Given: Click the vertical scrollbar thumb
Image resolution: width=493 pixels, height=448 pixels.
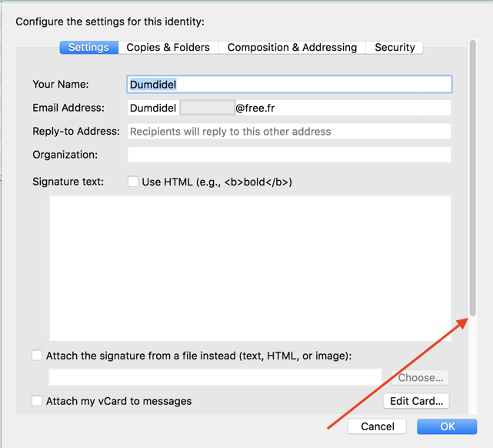Looking at the screenshot, I should (473, 177).
